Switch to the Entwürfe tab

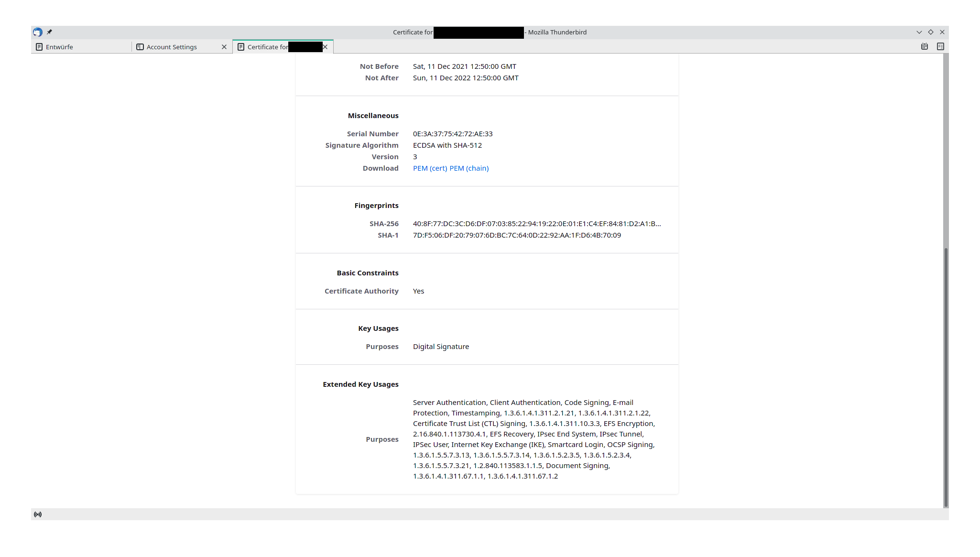pyautogui.click(x=60, y=47)
